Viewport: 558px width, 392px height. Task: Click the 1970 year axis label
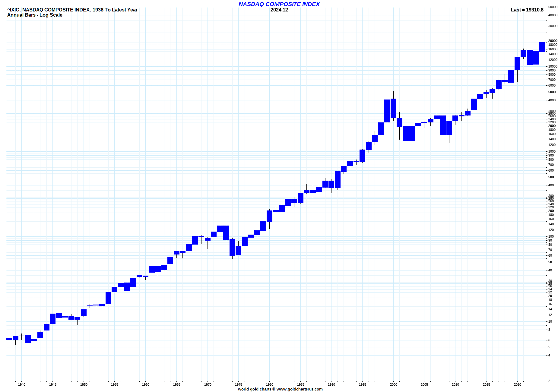[x=208, y=384]
